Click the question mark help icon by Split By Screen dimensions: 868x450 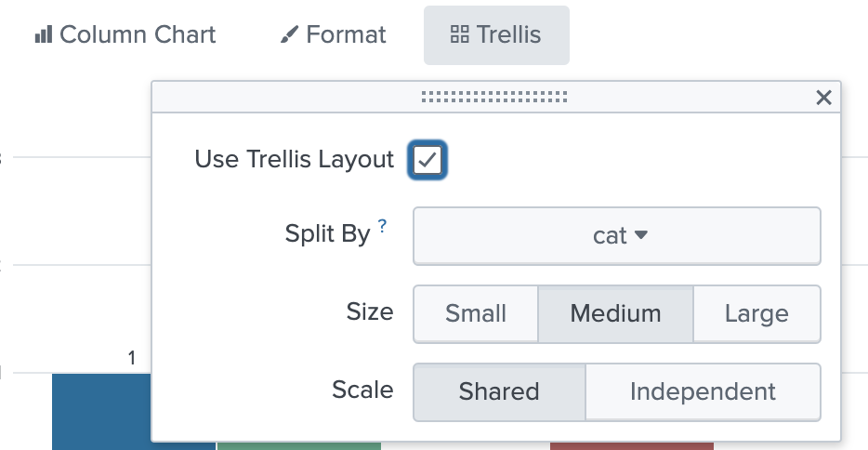(382, 225)
